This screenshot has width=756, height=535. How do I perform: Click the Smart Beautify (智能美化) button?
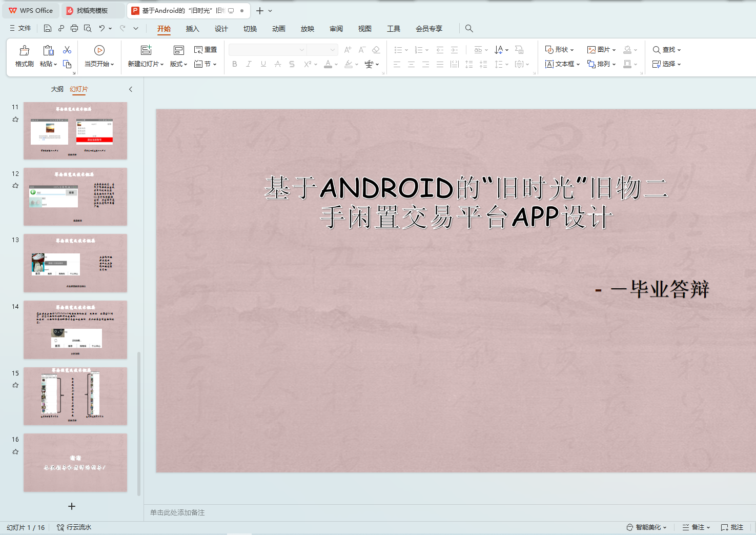coord(646,527)
